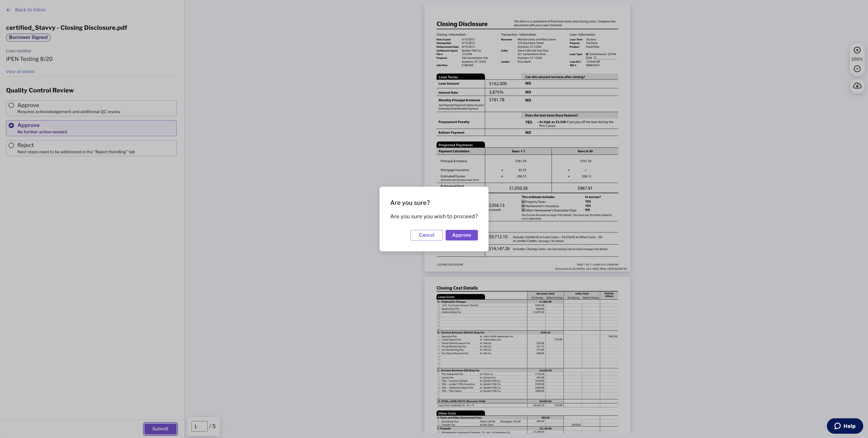Click the 100% zoom level text
Viewport: 868px width, 438px height.
pyautogui.click(x=857, y=59)
